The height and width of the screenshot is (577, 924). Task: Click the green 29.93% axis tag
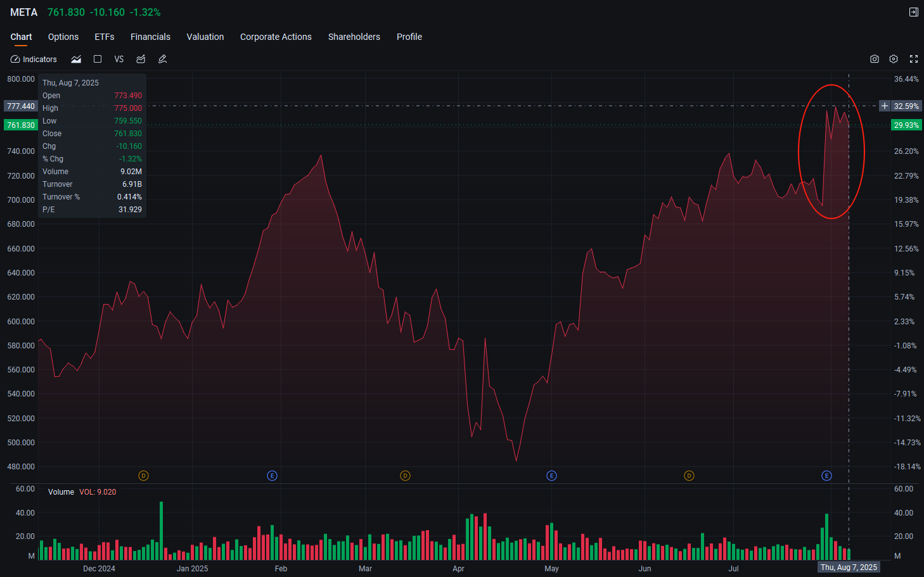tap(906, 125)
